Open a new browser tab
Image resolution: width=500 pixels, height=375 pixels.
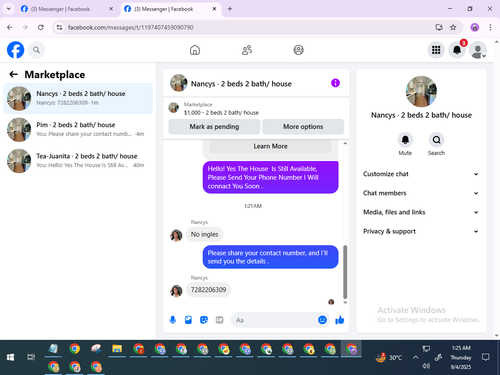(230, 9)
